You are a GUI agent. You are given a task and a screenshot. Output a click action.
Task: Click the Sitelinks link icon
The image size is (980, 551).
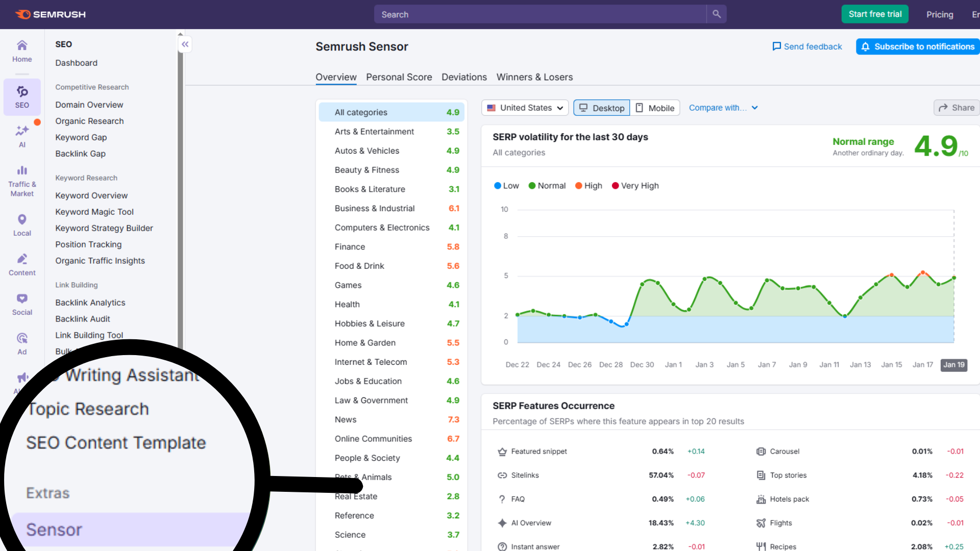point(502,475)
